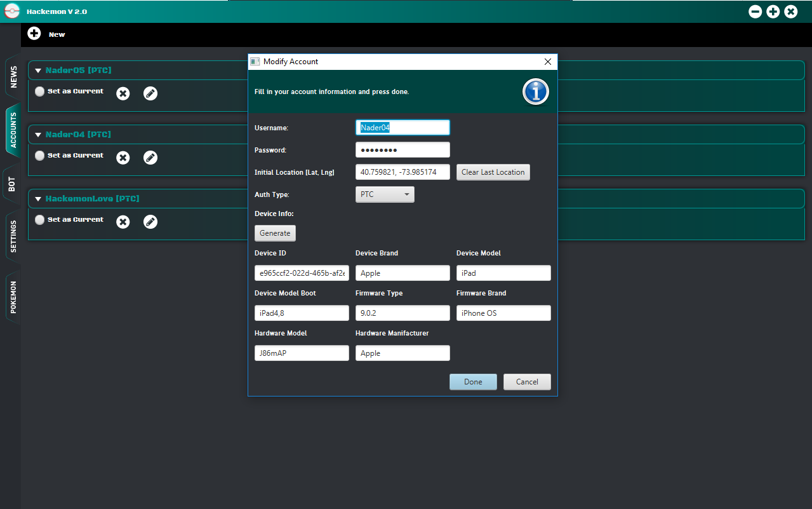Screen dimensions: 812x509
Task: Edit the Nader05 account with pencil icon
Action: coord(150,93)
